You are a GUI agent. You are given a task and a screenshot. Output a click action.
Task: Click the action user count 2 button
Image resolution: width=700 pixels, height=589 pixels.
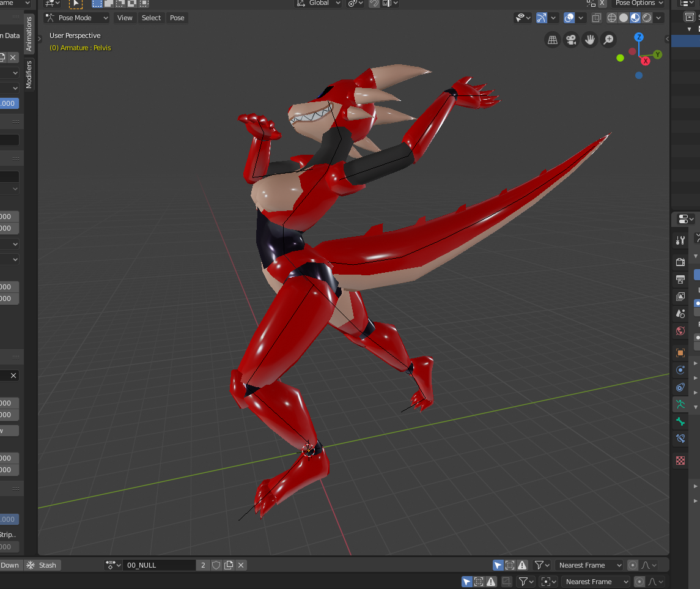click(203, 565)
